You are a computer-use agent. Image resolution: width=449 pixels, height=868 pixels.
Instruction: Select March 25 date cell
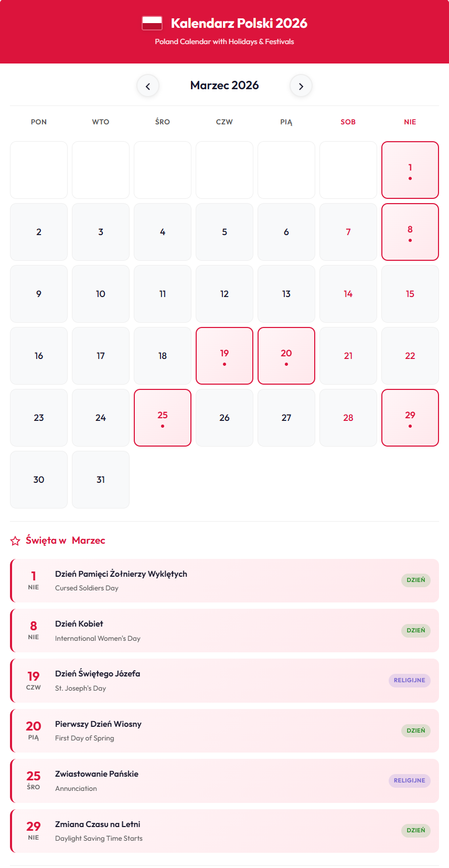click(x=163, y=418)
